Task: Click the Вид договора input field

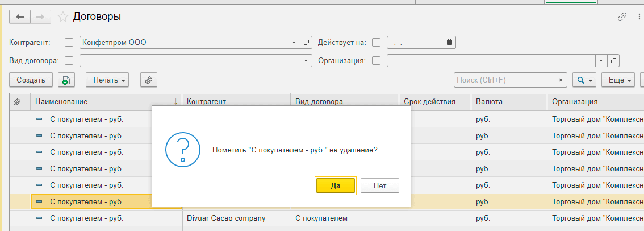Action: (190, 60)
